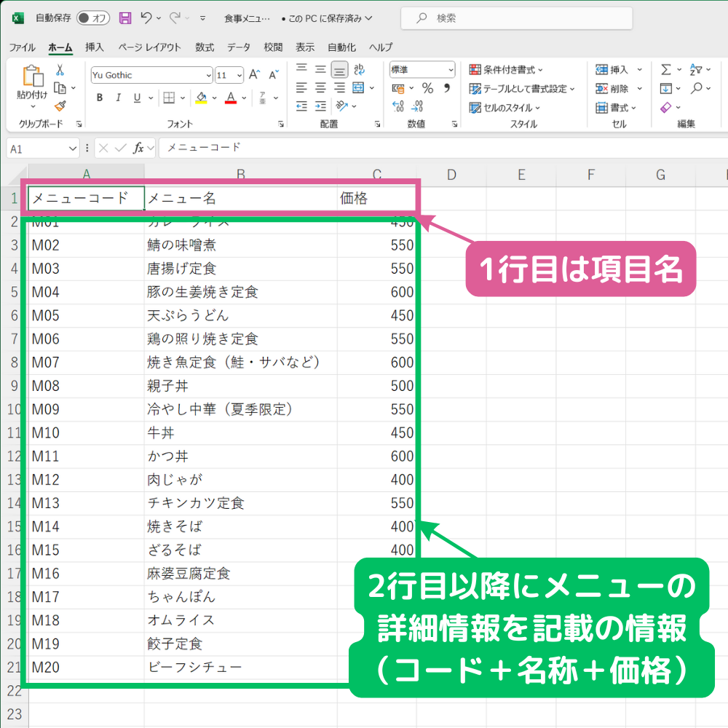Screen dimensions: 728x728
Task: Click the Save floppy disk icon
Action: (125, 18)
